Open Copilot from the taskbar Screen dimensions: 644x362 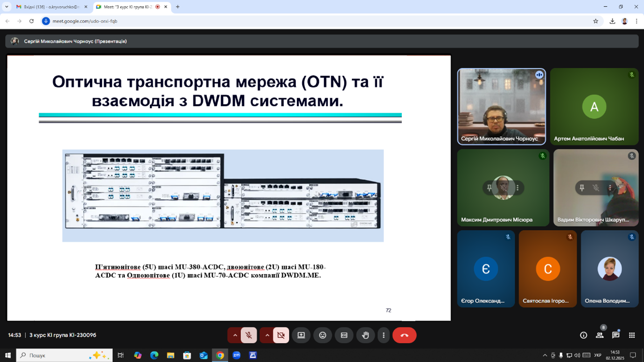point(138,355)
